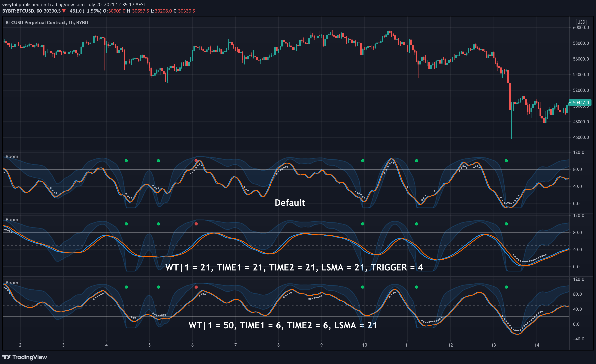Click date 2 on the time axis
Screen dimensions: 596x364
point(20,345)
